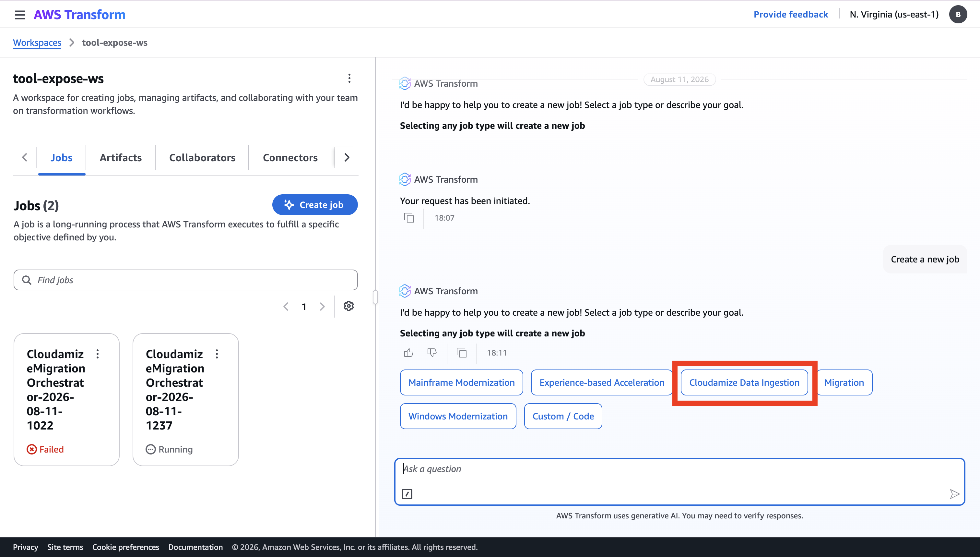Open jobs list preferences gear
Viewport: 980px width, 557px height.
coord(348,306)
